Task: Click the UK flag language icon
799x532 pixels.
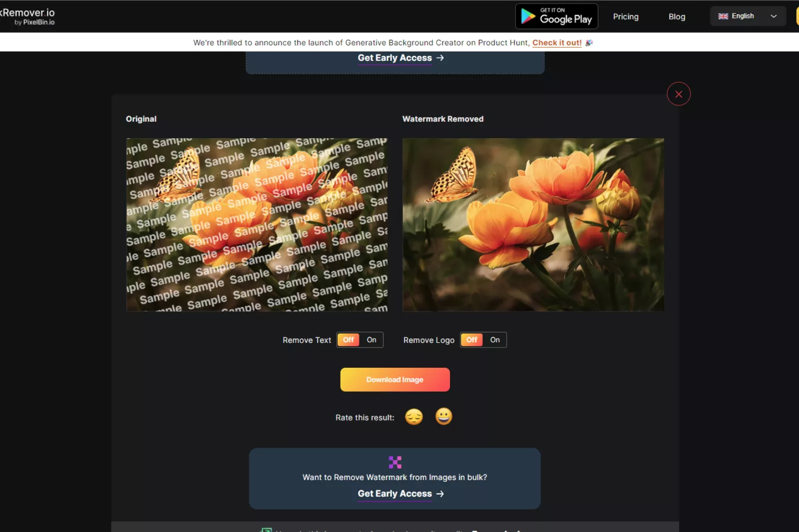Action: pos(723,16)
